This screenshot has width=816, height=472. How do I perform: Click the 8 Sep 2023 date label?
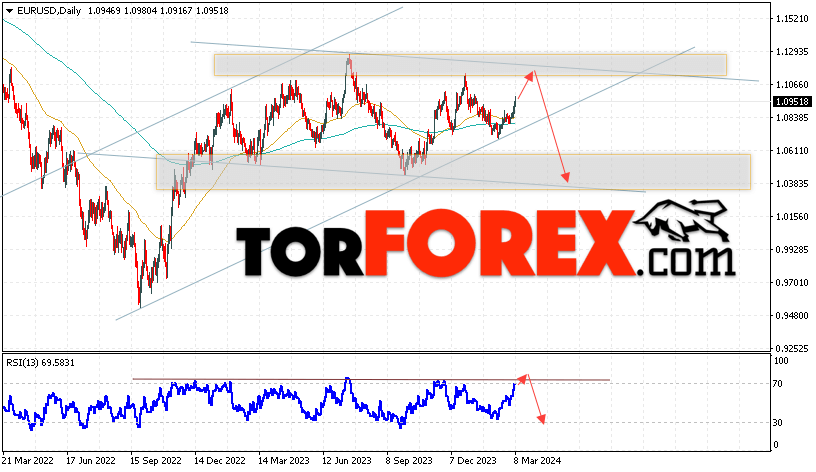tap(409, 461)
